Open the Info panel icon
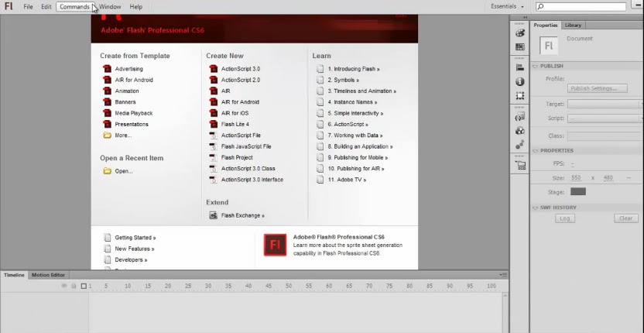This screenshot has height=333, width=644. coord(519,82)
